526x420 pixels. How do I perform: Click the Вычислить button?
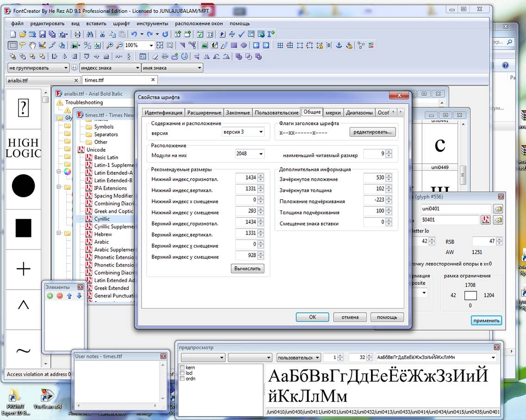[247, 268]
